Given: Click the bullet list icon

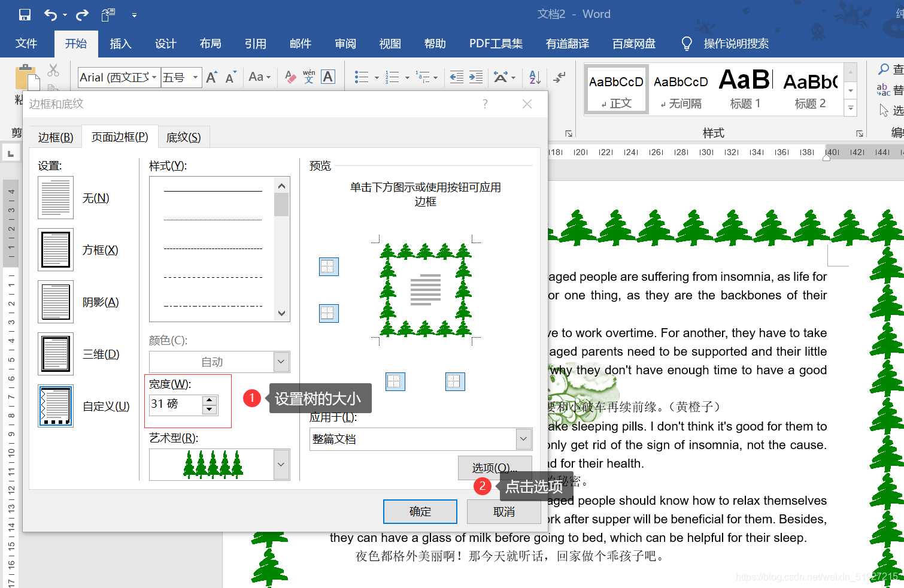Looking at the screenshot, I should point(362,77).
